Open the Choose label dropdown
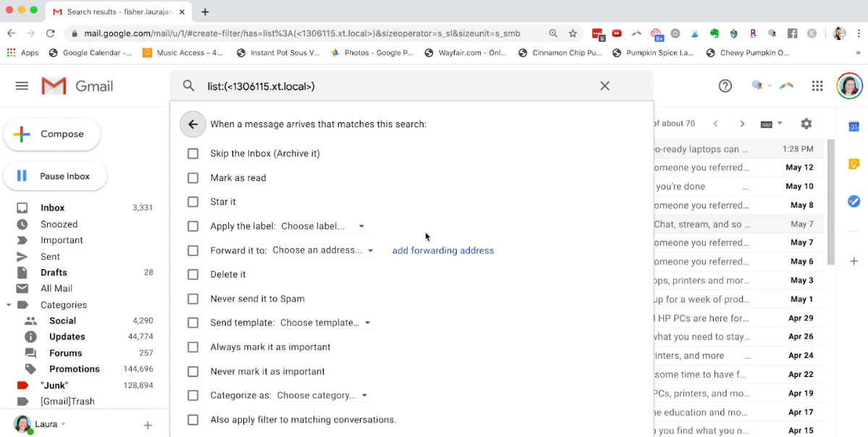 pos(323,226)
